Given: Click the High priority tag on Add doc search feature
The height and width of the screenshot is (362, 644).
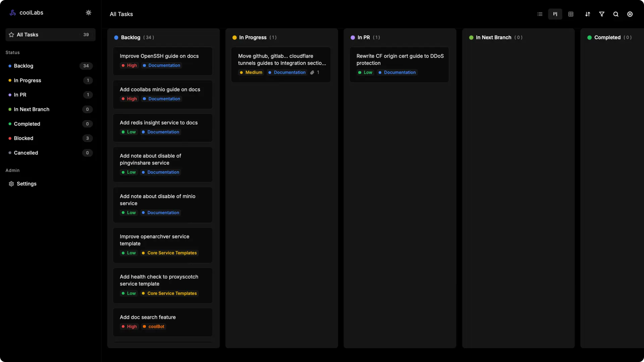Looking at the screenshot, I should (129, 326).
